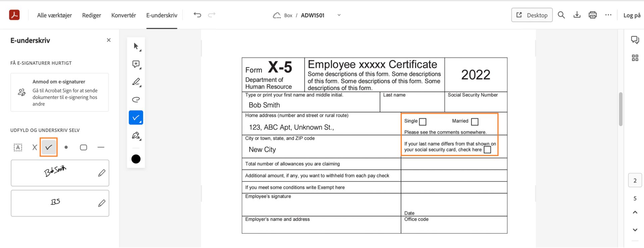Screen dimensions: 644x248
Task: Click the print icon
Action: coord(593,15)
